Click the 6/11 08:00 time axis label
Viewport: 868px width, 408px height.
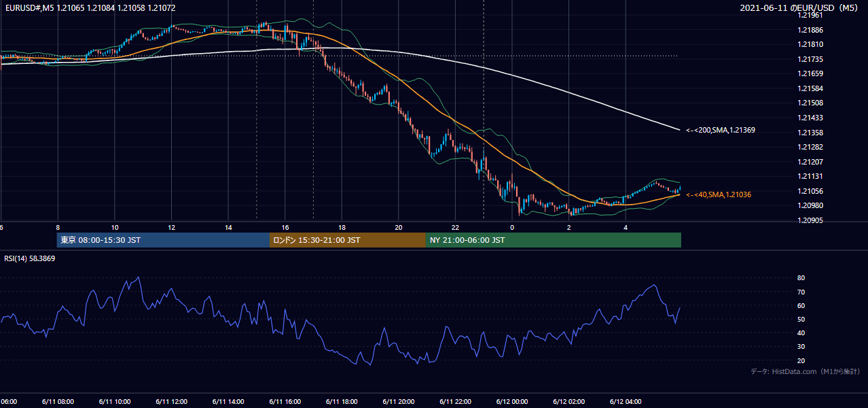[58, 401]
